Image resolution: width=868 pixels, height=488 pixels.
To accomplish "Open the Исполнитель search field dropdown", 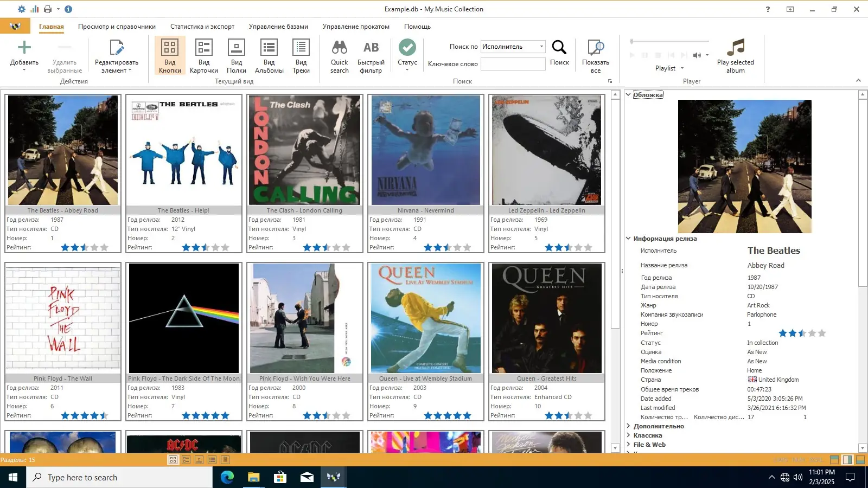I will [541, 47].
